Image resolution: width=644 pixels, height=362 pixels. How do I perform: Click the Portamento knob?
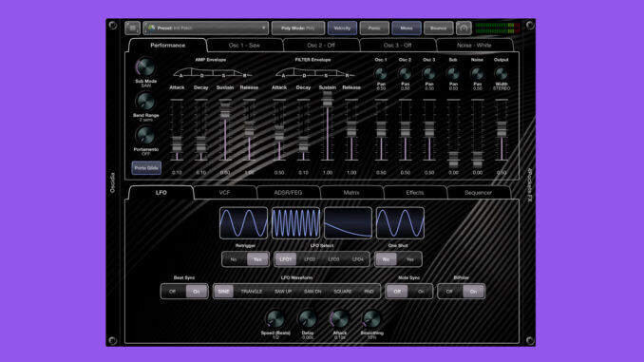coord(145,135)
